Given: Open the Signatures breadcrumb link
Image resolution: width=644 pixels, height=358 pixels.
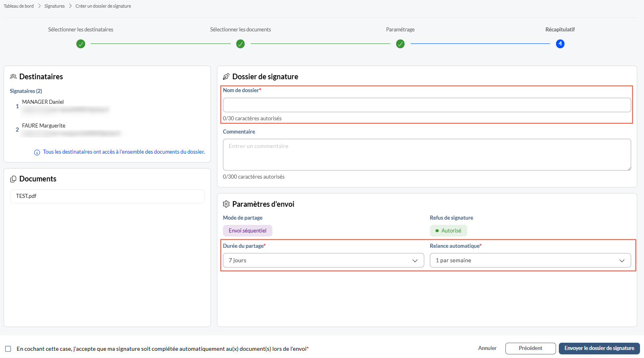Looking at the screenshot, I should [55, 6].
